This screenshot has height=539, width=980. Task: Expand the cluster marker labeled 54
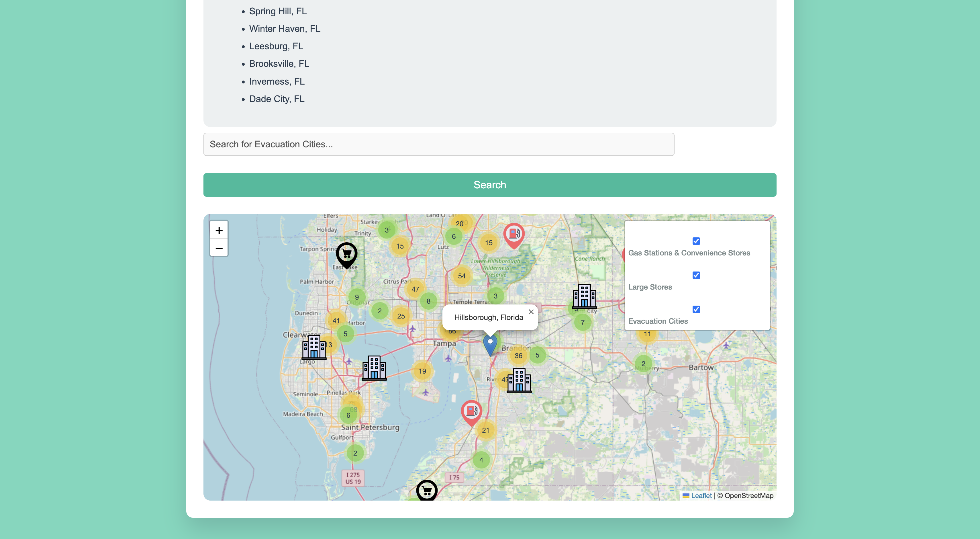click(461, 276)
